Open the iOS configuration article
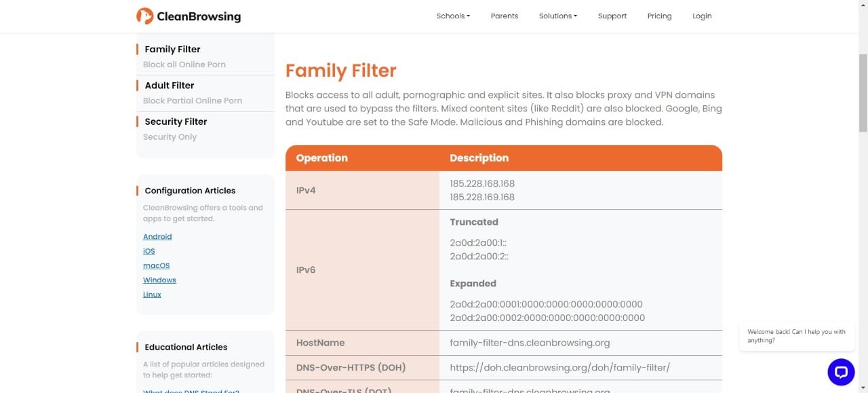 pos(149,251)
